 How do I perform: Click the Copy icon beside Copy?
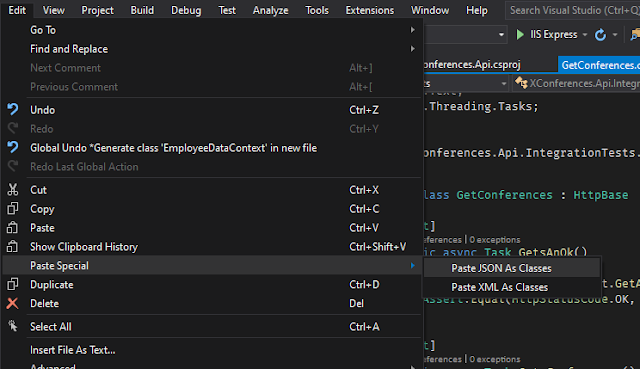point(13,208)
